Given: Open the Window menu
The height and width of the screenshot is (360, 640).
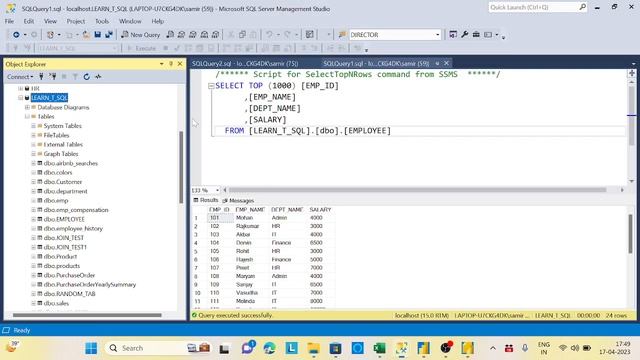Looking at the screenshot, I should (x=130, y=21).
